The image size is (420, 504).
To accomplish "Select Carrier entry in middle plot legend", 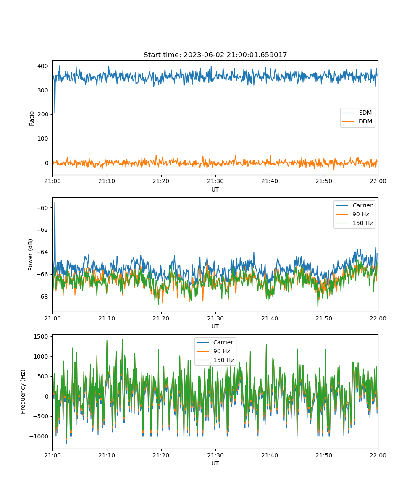I will pos(354,205).
